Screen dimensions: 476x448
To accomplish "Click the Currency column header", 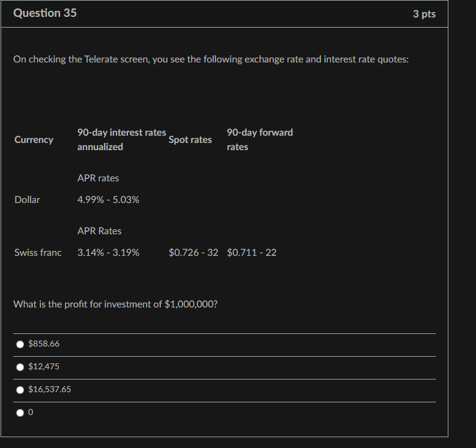I will (34, 140).
